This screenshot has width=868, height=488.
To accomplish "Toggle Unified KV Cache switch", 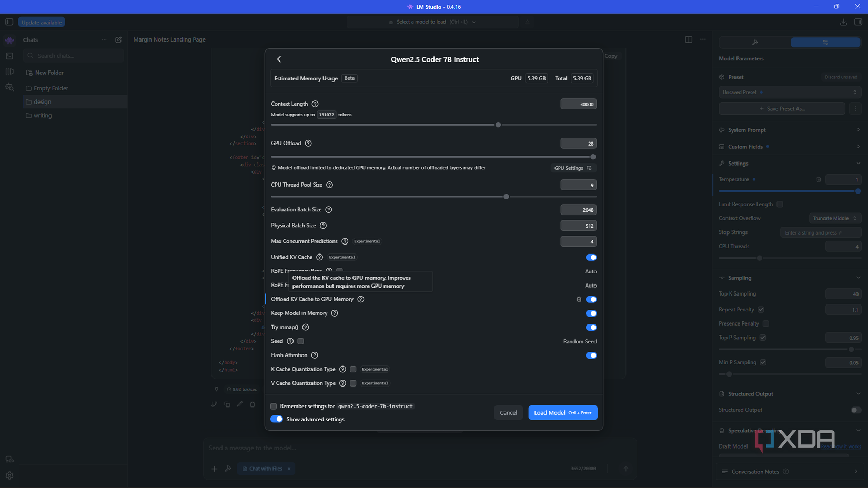I will pyautogui.click(x=591, y=257).
